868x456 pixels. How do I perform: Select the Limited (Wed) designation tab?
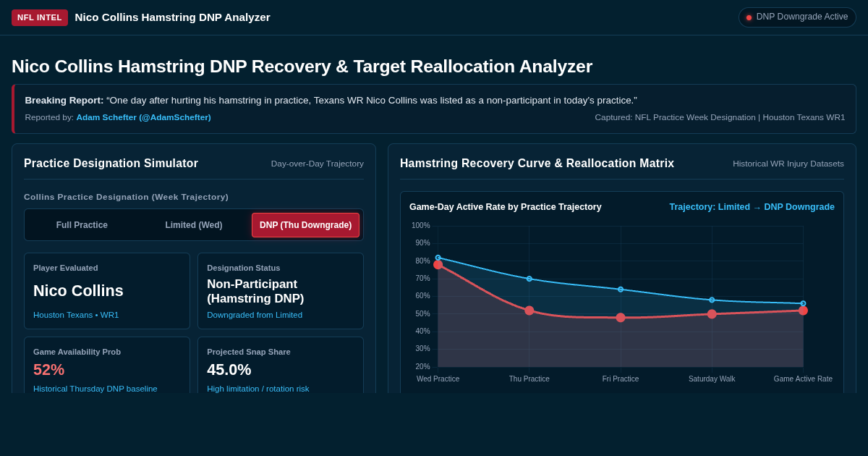(x=194, y=225)
